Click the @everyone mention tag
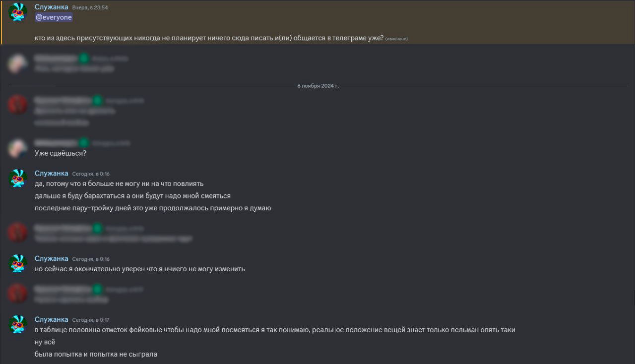Image resolution: width=635 pixels, height=364 pixels. coord(54,17)
